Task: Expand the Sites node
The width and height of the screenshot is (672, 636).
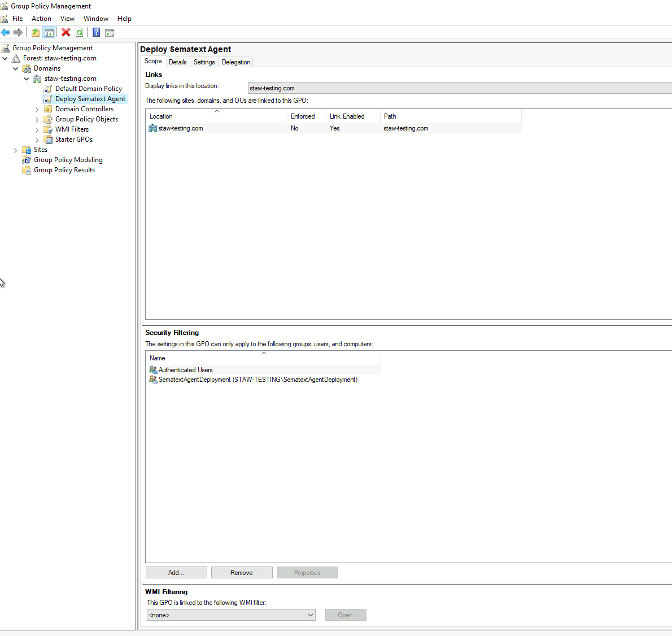Action: coord(15,150)
